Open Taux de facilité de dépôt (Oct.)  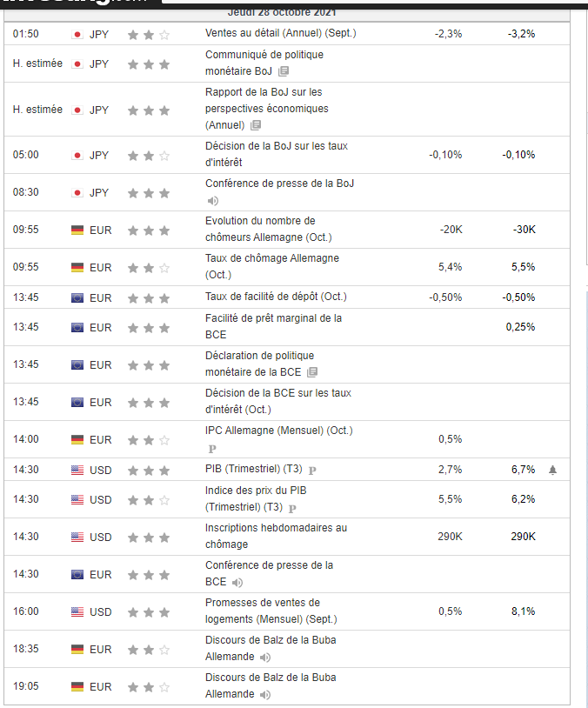(x=276, y=297)
